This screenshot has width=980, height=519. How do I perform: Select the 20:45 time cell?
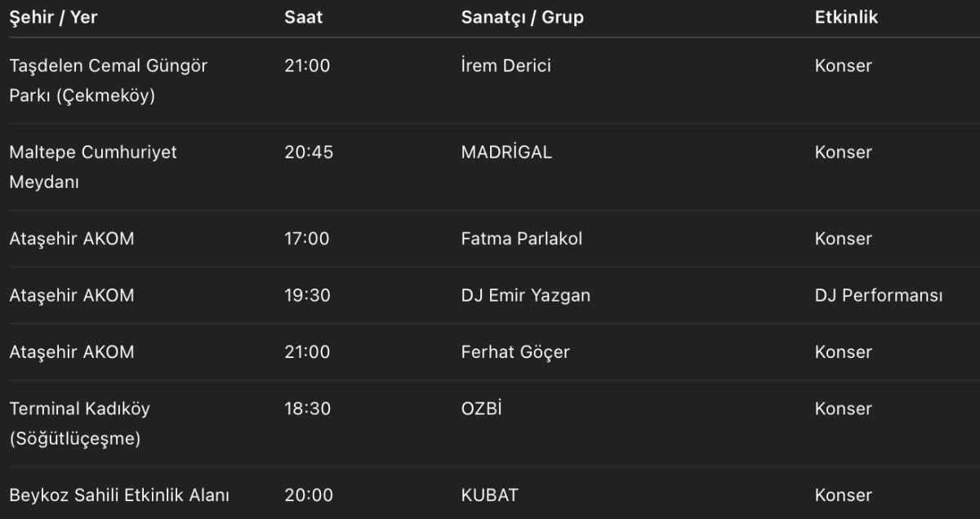click(x=309, y=152)
